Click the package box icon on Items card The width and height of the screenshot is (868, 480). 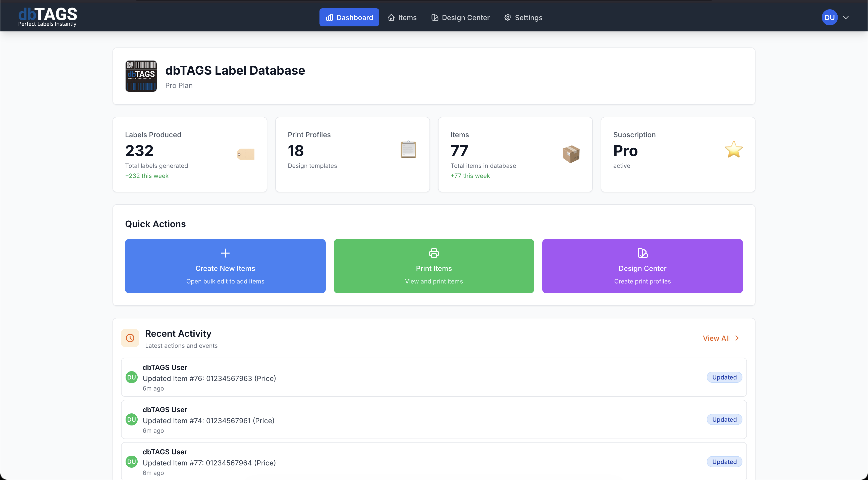pos(571,154)
